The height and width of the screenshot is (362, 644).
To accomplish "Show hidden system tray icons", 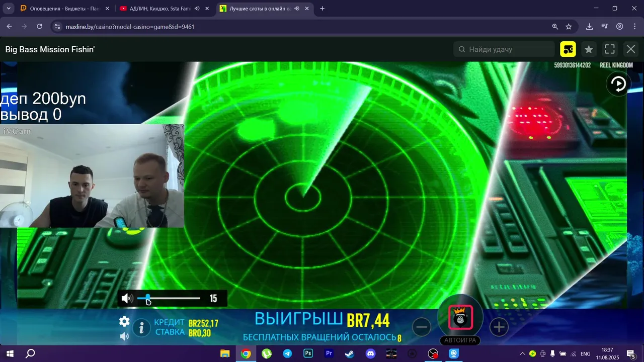I will (x=522, y=353).
